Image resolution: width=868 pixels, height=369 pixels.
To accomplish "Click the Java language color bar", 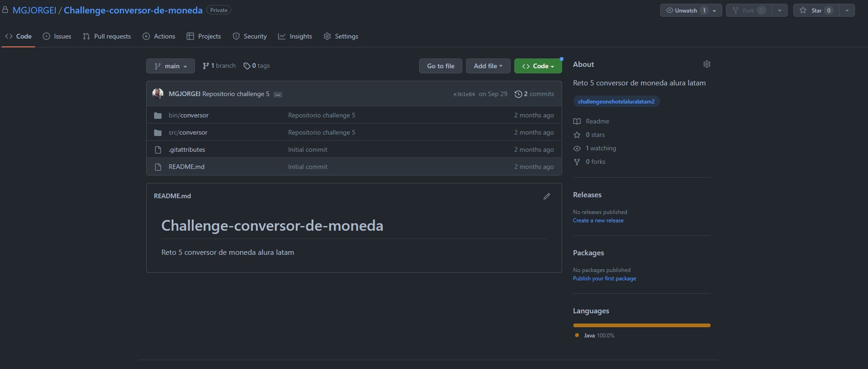I will coord(641,325).
